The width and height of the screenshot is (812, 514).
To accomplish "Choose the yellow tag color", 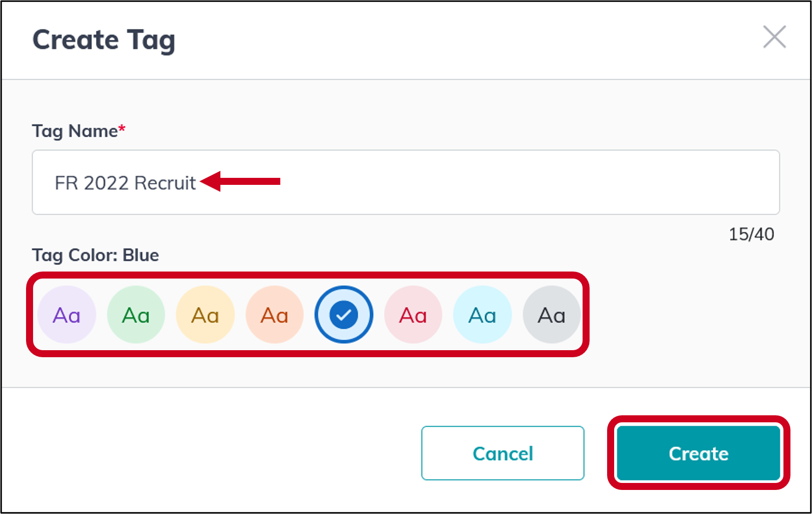I will click(x=205, y=315).
